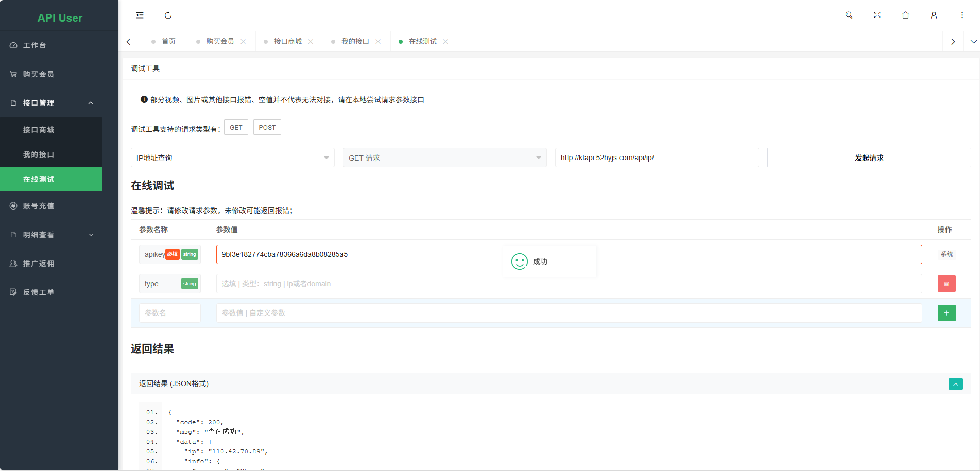Viewport: 980px width, 471px height.
Task: Open the IP地址查询 interface dropdown
Action: tap(232, 158)
